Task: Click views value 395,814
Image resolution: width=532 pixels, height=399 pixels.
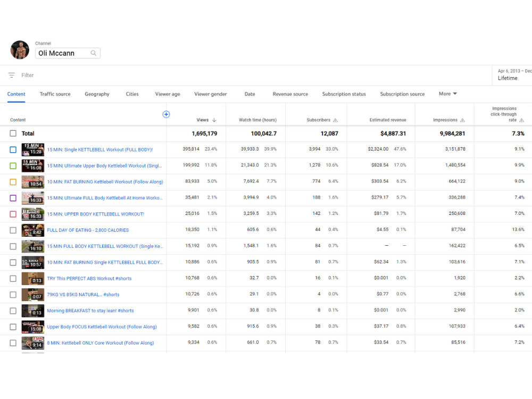Action: point(191,149)
